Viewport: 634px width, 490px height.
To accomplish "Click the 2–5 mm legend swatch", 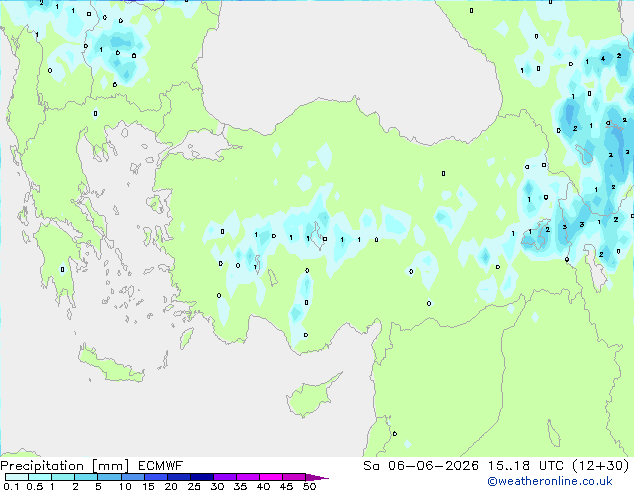I will pos(86,477).
